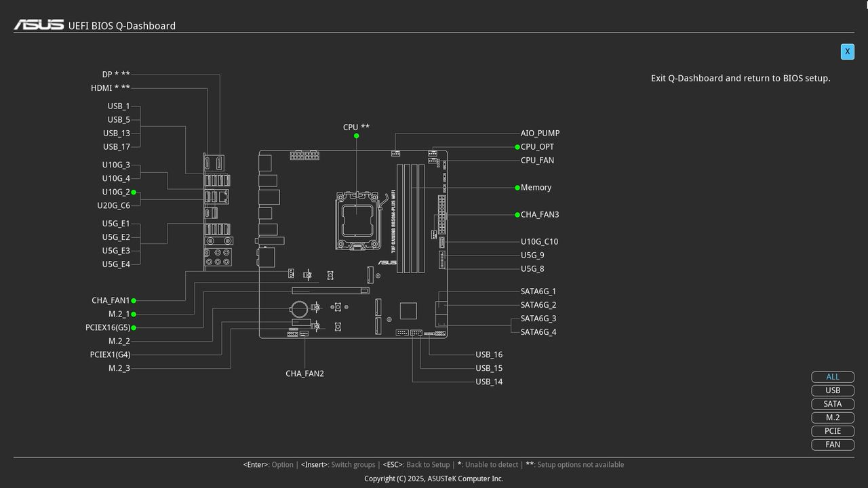Click the AIO_PUMP header callout
The image size is (868, 488).
(x=540, y=133)
